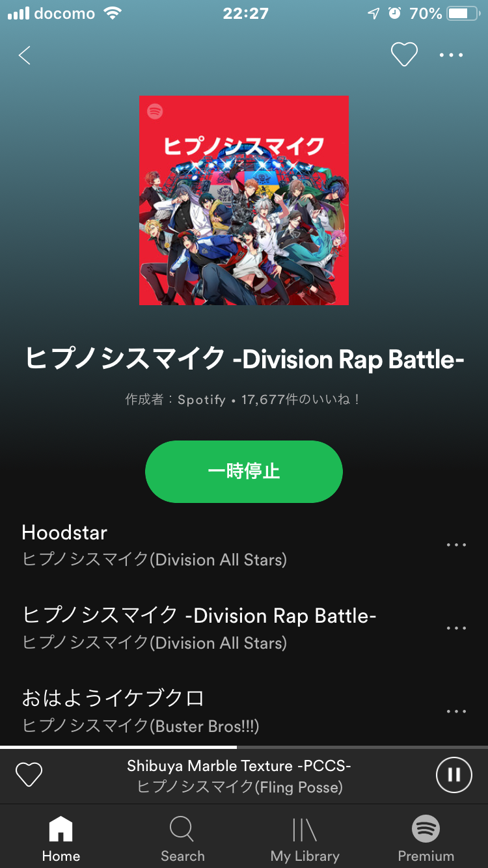Play the Hoodstar track

(221, 545)
